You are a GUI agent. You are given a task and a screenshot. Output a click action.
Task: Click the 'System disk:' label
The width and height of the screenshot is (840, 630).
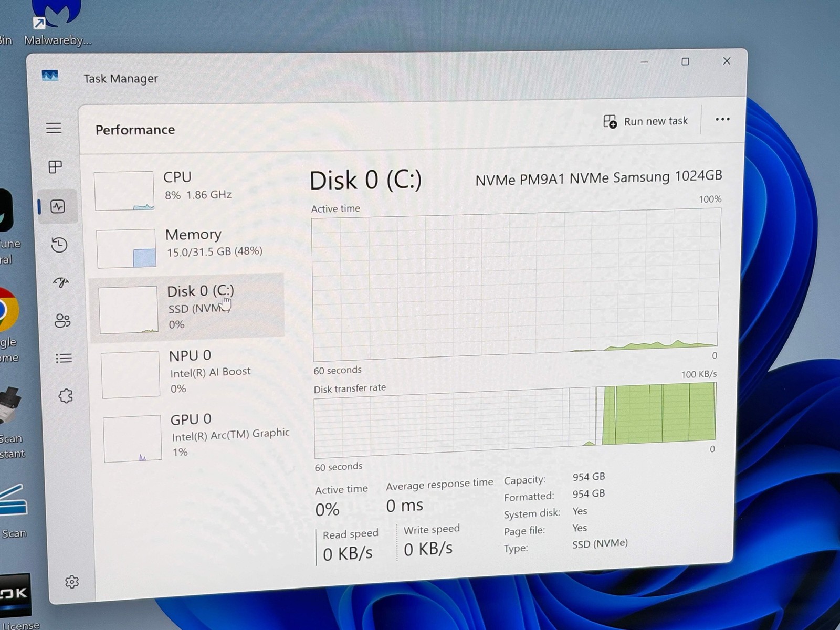click(x=532, y=513)
